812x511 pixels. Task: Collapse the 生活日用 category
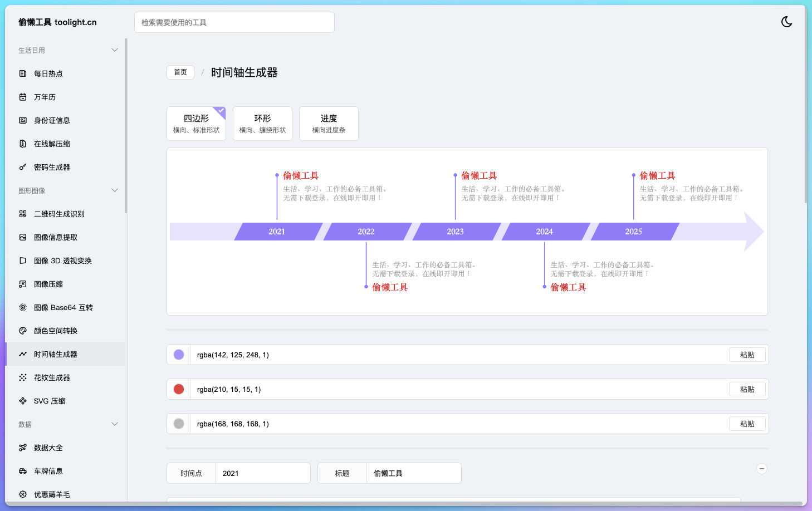(115, 50)
